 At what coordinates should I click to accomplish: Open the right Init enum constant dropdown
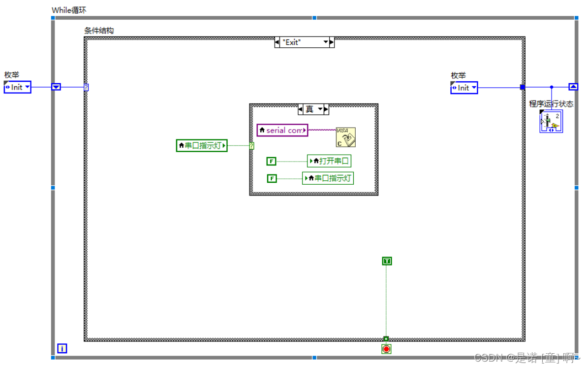(x=474, y=88)
